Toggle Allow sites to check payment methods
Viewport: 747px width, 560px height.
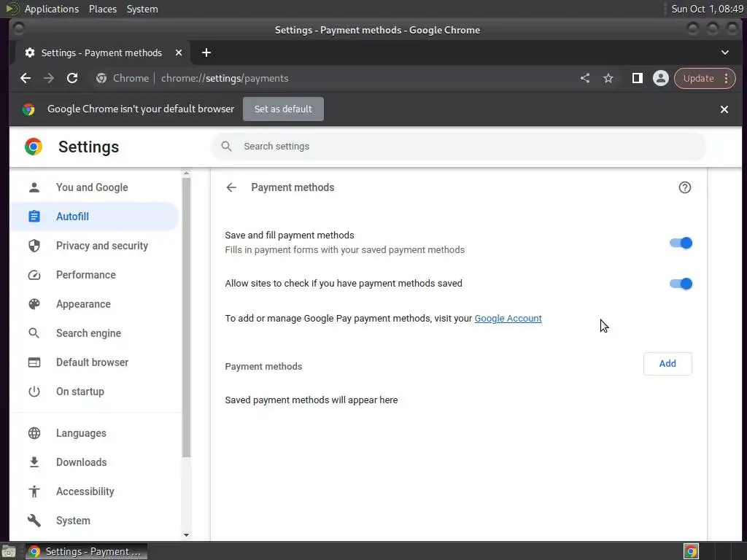(x=681, y=284)
